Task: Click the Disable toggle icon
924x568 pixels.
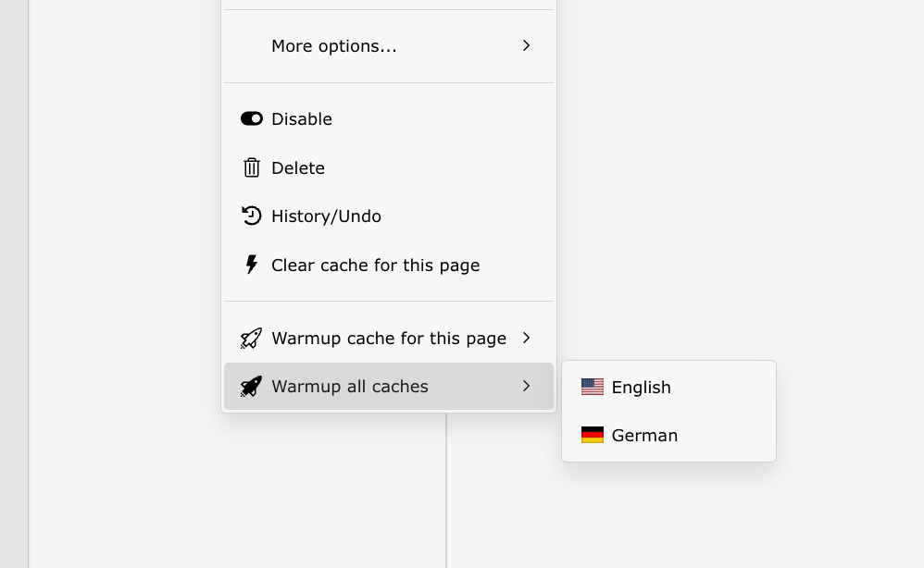Action: pos(252,118)
